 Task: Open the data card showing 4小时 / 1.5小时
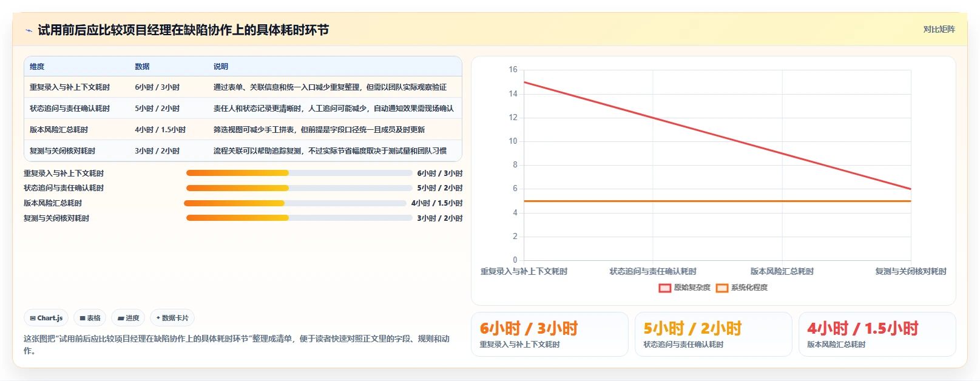click(x=877, y=334)
